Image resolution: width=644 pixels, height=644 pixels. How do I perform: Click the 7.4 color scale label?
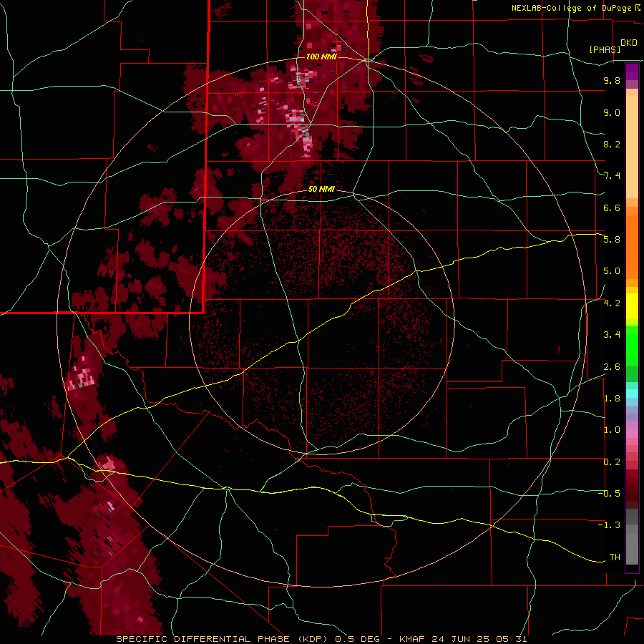click(612, 176)
